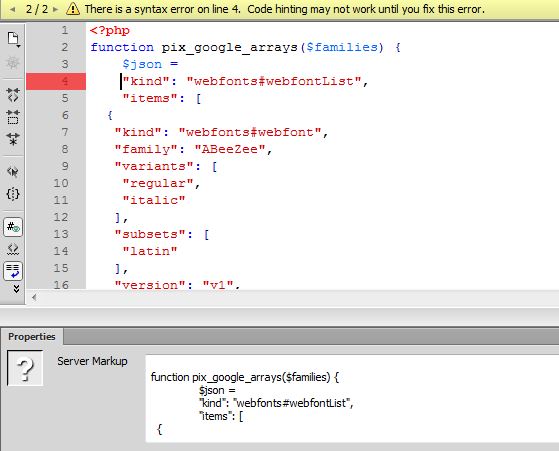Click the Balance Braces icon

point(13,194)
